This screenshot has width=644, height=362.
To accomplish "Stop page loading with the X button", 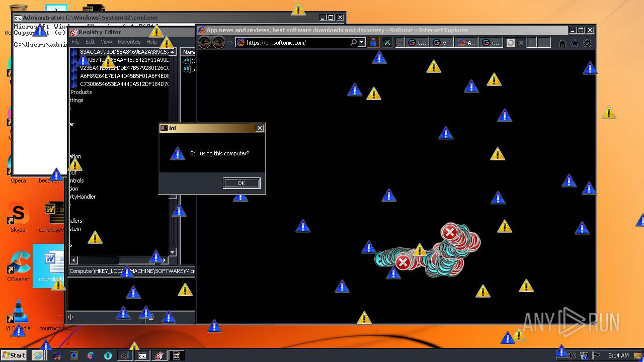I will (387, 43).
